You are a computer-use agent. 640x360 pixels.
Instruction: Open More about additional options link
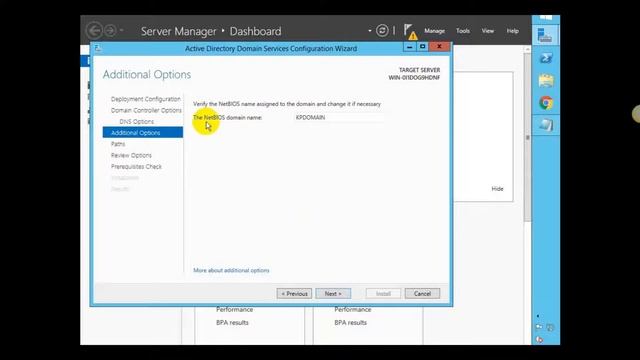tap(231, 270)
